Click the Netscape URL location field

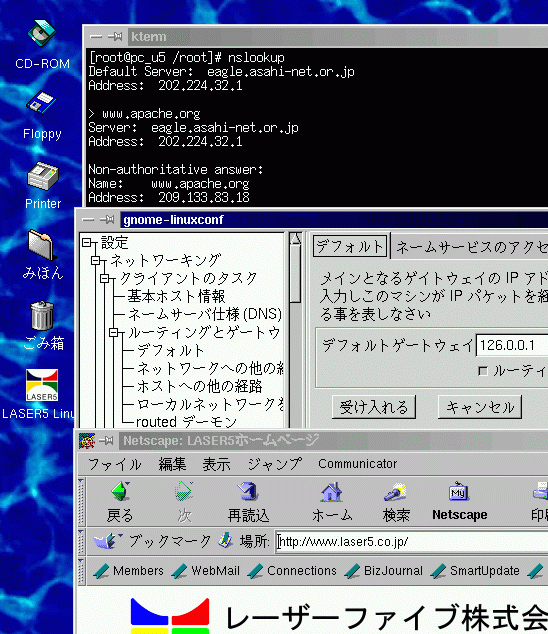coord(412,541)
